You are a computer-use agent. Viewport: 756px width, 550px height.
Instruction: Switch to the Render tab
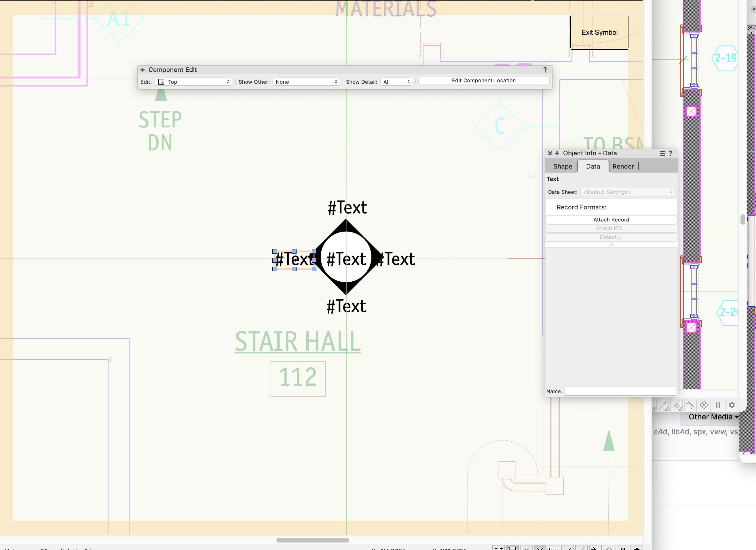coord(623,166)
